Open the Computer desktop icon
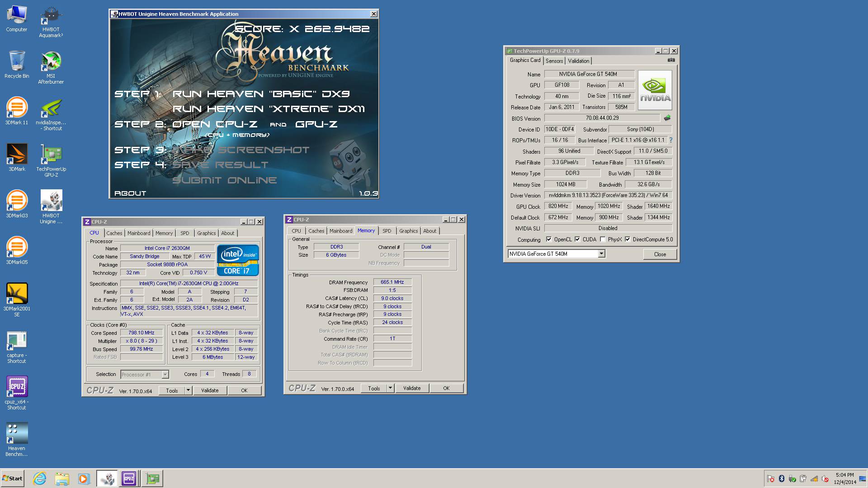This screenshot has width=868, height=488. (x=17, y=19)
